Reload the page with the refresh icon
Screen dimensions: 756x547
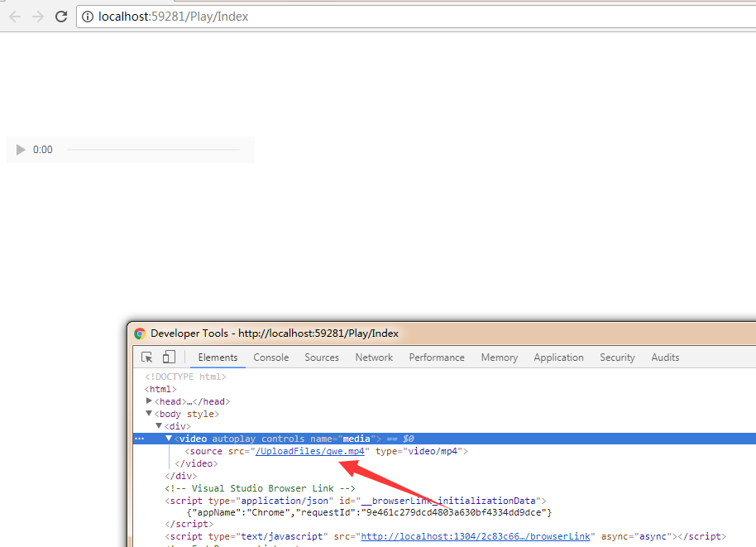click(61, 17)
